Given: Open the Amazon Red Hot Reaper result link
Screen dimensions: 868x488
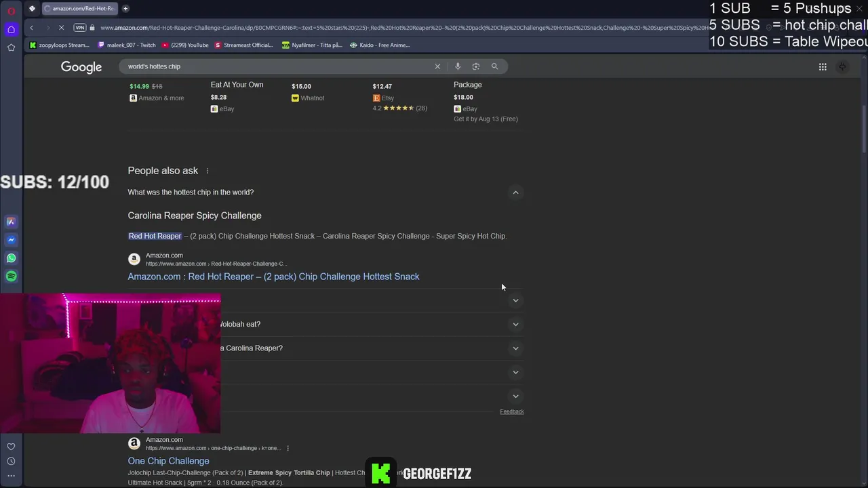Looking at the screenshot, I should pyautogui.click(x=273, y=277).
